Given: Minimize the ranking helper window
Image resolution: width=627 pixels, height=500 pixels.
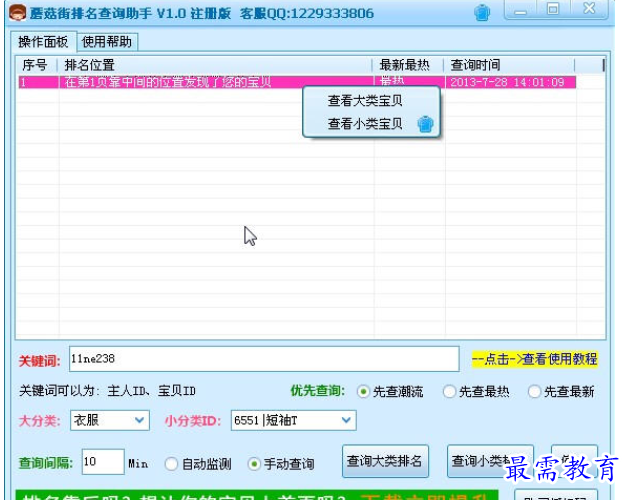Looking at the screenshot, I should (521, 9).
